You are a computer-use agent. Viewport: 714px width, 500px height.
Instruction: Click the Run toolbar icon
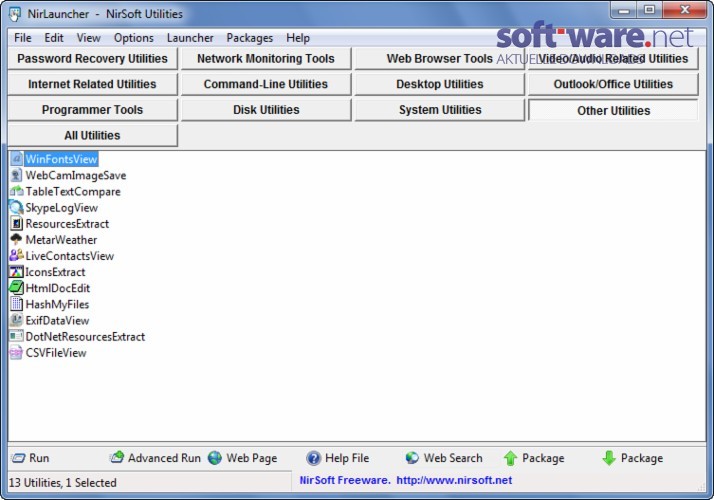click(18, 458)
